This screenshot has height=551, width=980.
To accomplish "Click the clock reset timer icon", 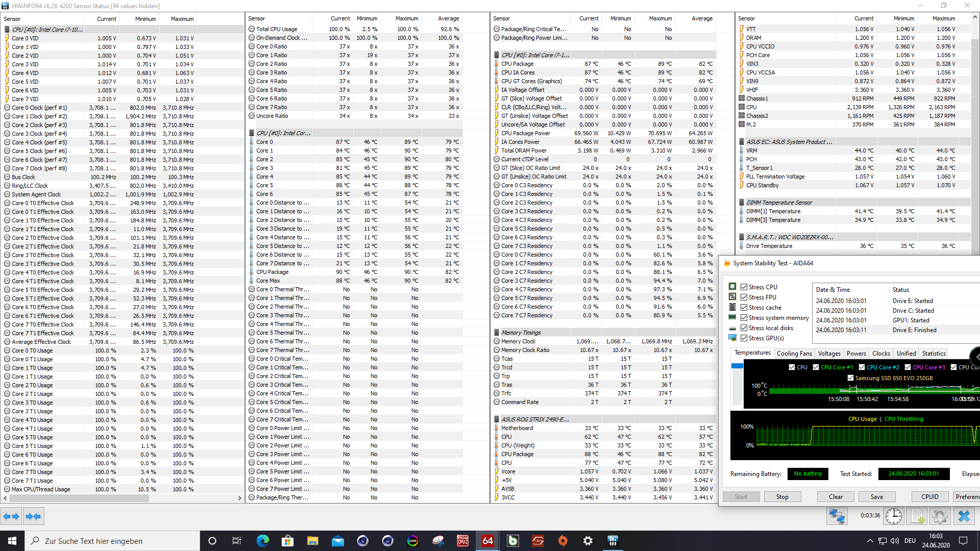I will click(x=893, y=516).
